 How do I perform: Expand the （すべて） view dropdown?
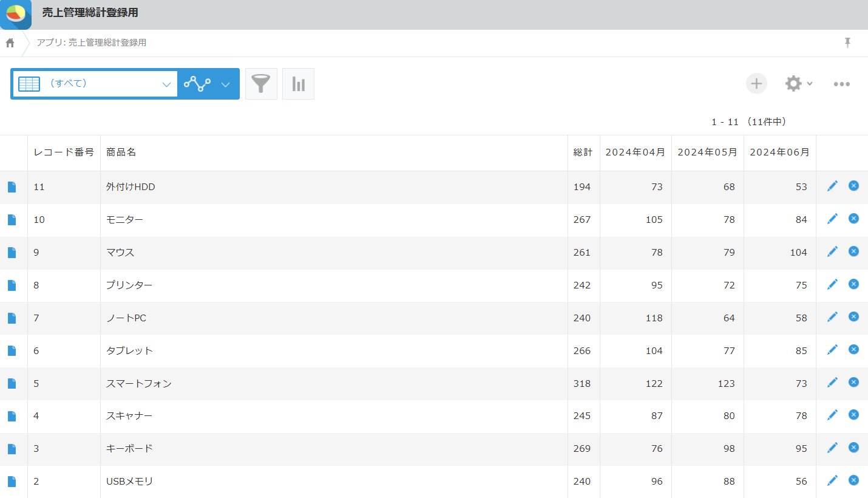166,84
